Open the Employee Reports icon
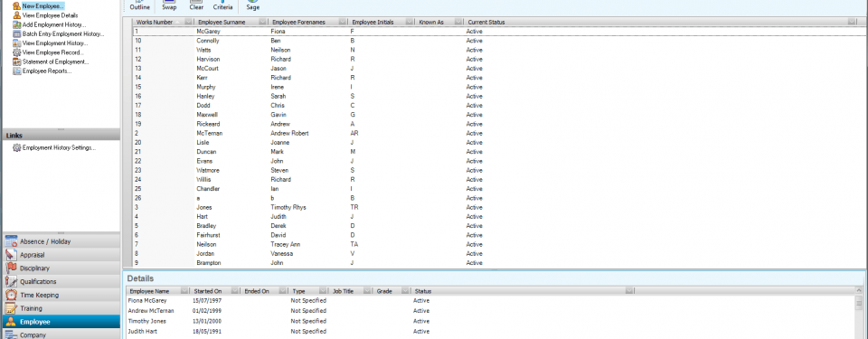The width and height of the screenshot is (868, 339). 16,71
